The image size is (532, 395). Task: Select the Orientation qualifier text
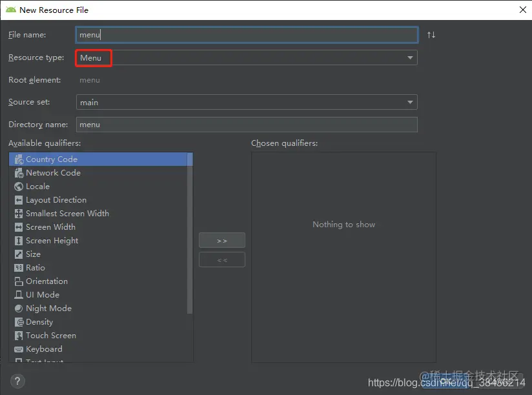pyautogui.click(x=47, y=281)
